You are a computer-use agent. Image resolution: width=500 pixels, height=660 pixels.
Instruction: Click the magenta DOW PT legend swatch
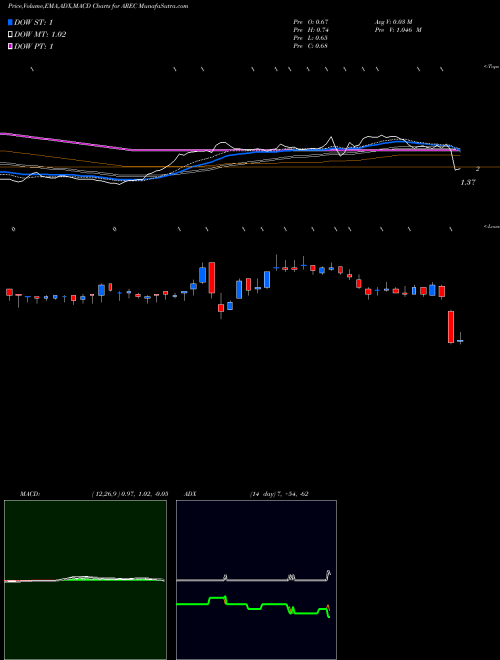(11, 46)
